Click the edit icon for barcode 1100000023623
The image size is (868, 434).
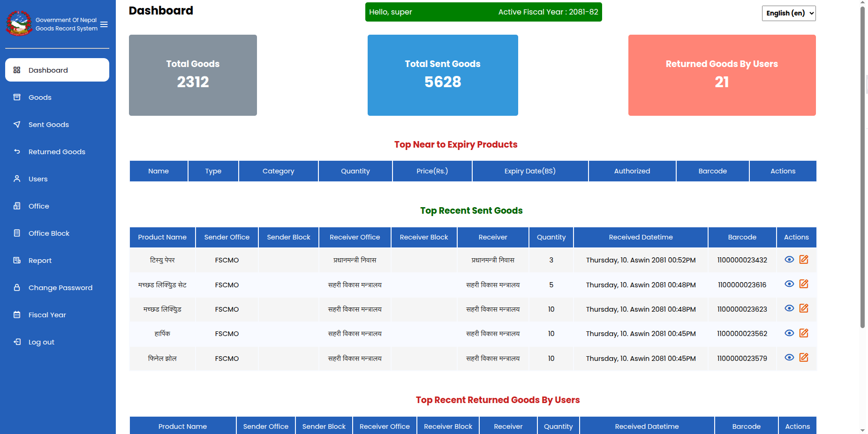(x=804, y=308)
